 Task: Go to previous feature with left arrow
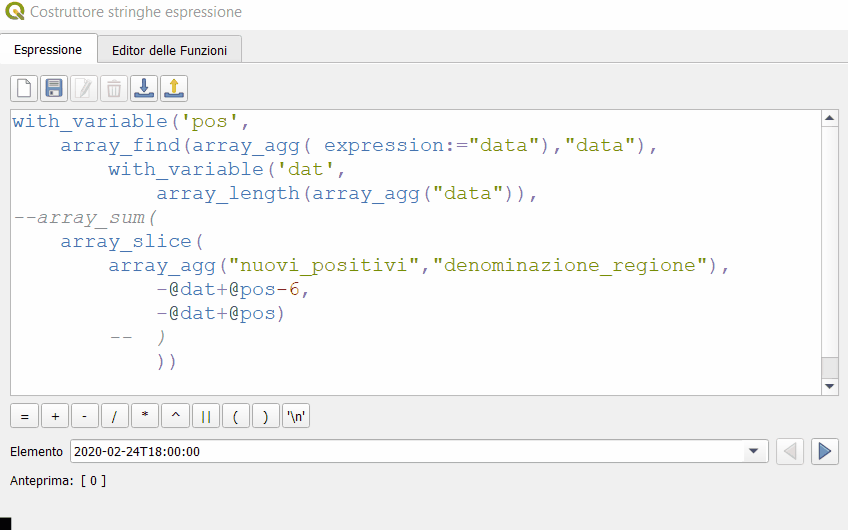click(x=790, y=452)
